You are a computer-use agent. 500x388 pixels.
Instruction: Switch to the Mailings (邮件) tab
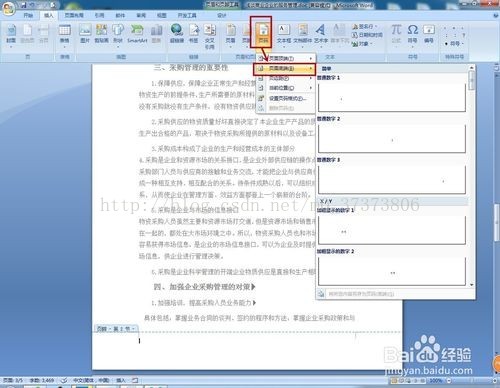(120, 15)
